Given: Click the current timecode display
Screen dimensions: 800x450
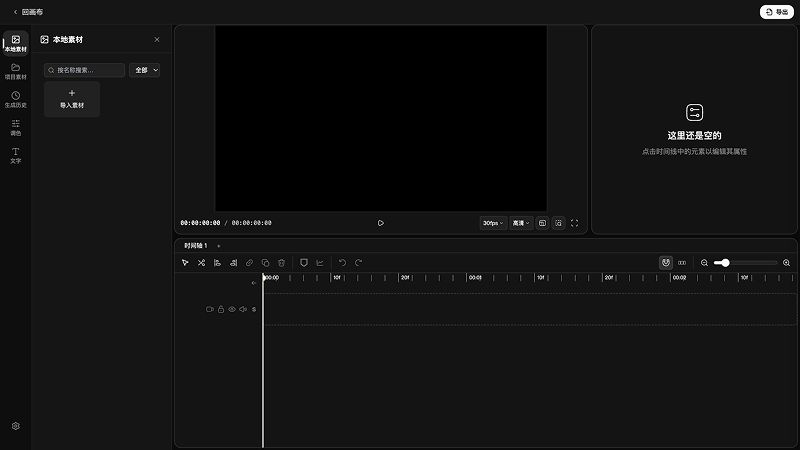Looking at the screenshot, I should click(201, 223).
